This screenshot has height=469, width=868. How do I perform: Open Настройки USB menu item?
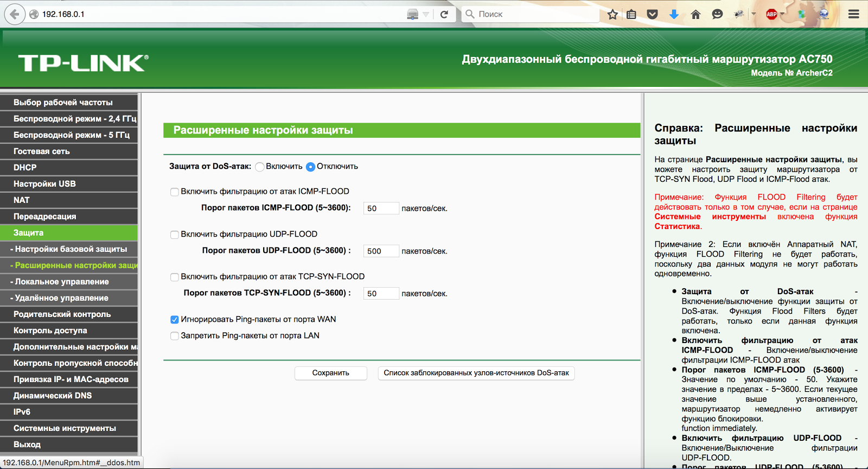69,183
